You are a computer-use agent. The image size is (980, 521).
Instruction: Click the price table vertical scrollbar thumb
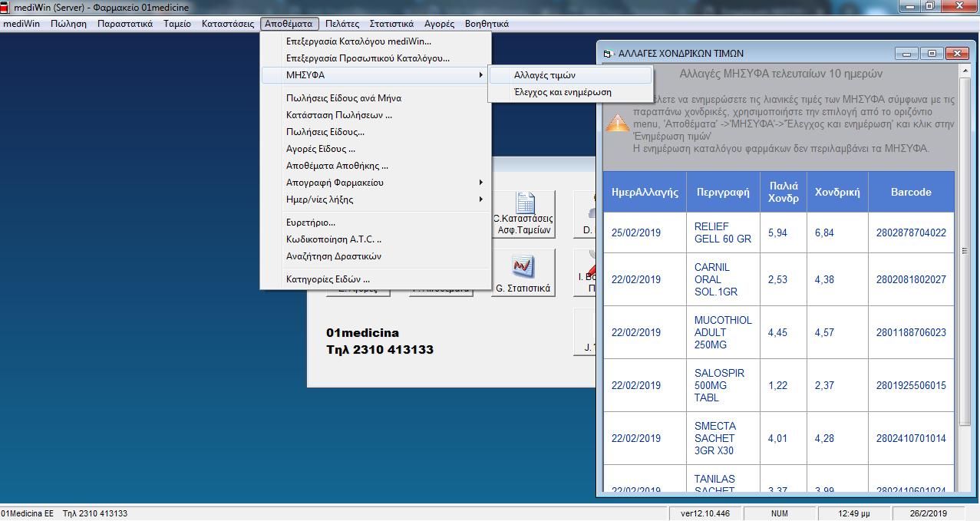coord(965,252)
